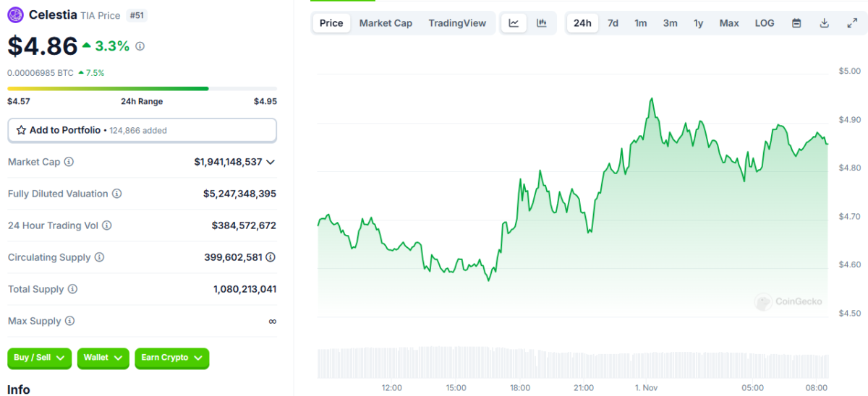
Task: Switch to candlestick chart icon
Action: [x=541, y=23]
